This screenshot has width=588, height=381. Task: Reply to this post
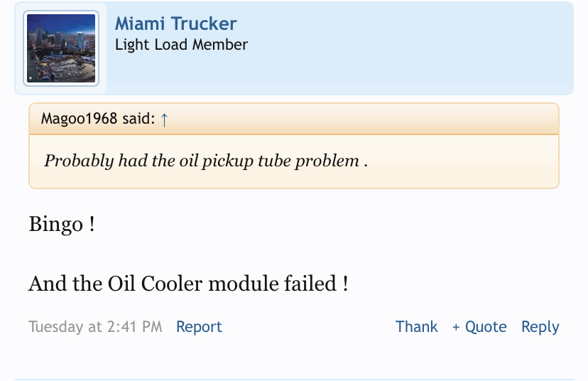coord(540,327)
